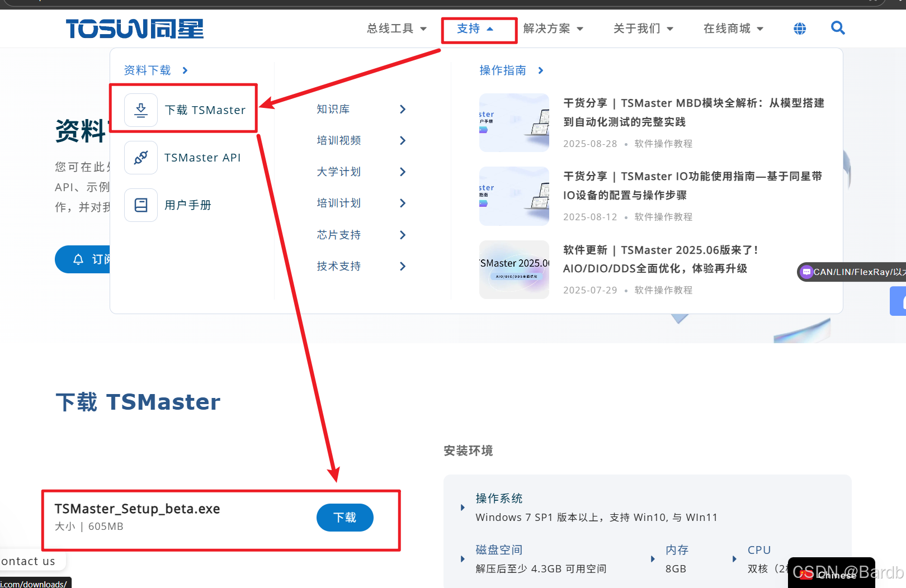Click the chat bubble icon on CAN/LIN/FlexRay banner
Viewport: 906px width, 588px height.
point(806,272)
